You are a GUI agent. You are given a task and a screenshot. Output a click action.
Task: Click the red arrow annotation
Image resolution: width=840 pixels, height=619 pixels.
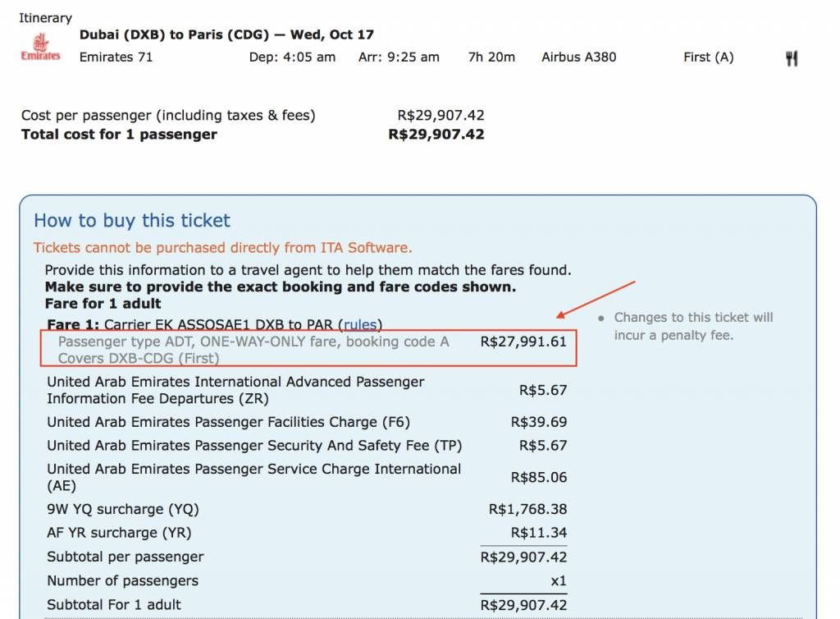(x=596, y=299)
